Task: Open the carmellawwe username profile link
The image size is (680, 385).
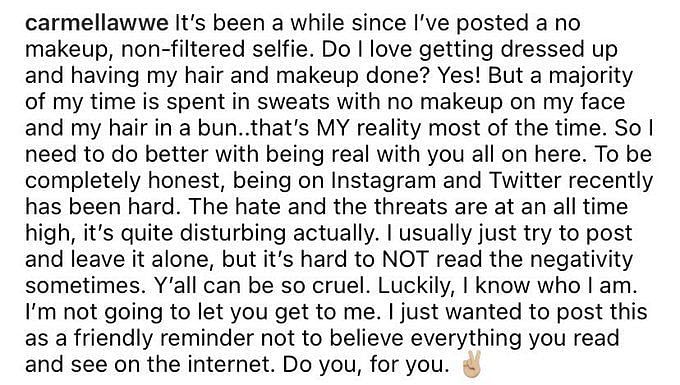Action: pyautogui.click(x=97, y=23)
